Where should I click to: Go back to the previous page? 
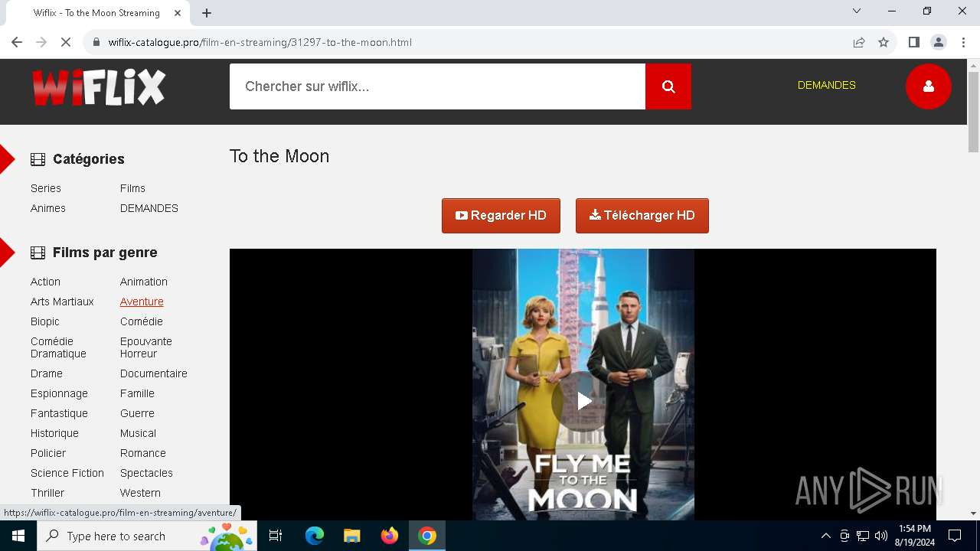(17, 42)
